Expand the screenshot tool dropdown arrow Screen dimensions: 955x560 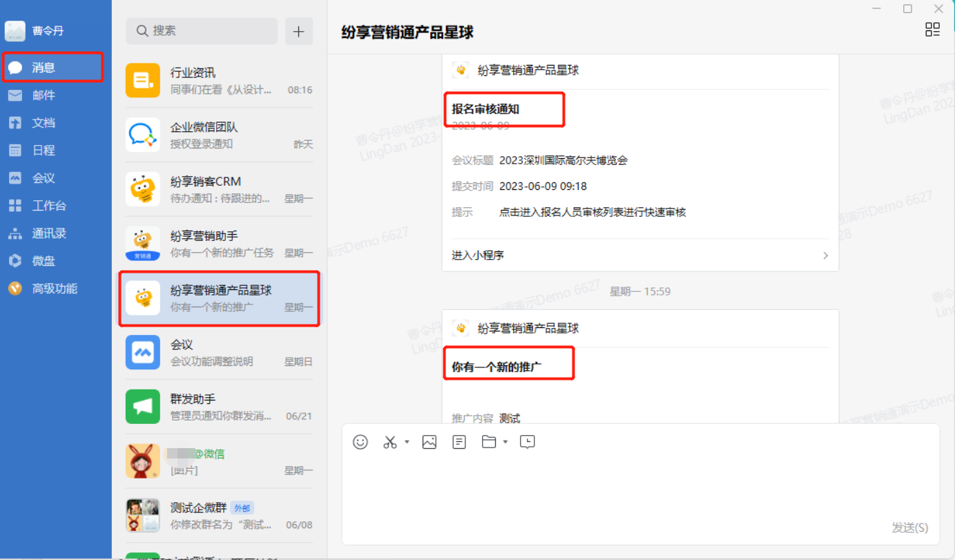click(407, 442)
